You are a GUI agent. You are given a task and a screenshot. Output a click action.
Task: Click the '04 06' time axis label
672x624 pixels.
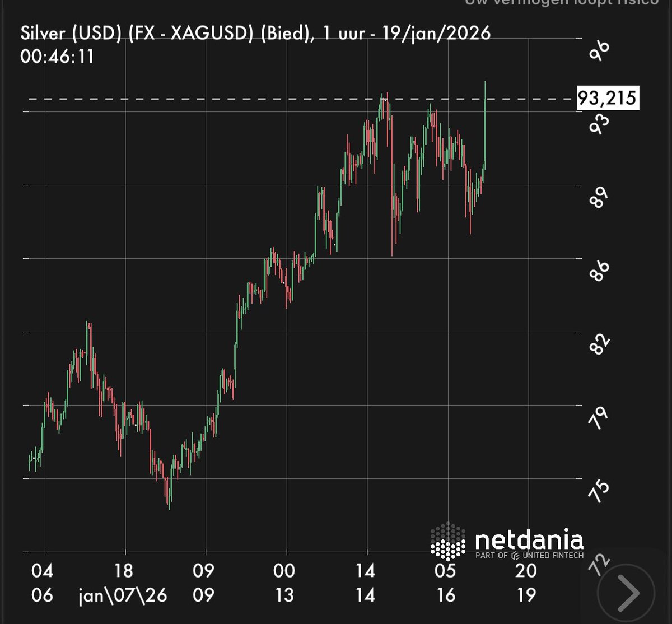click(x=42, y=583)
